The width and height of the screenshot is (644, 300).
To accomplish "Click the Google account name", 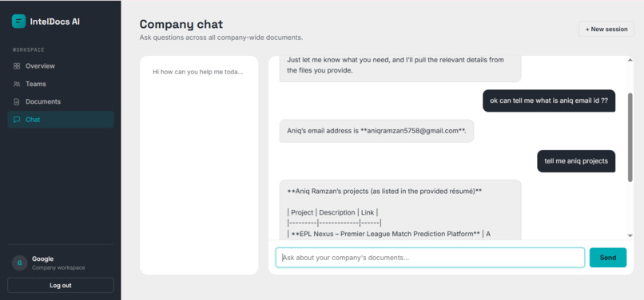I will pyautogui.click(x=42, y=259).
